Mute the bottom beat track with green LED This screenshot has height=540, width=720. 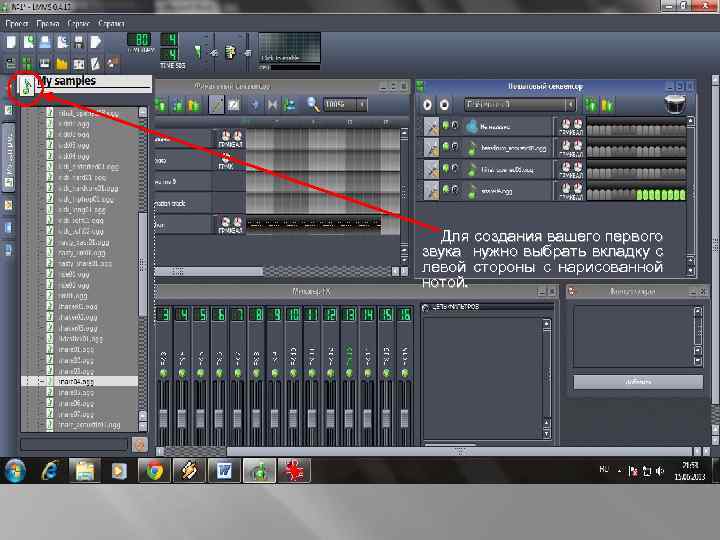coord(445,189)
